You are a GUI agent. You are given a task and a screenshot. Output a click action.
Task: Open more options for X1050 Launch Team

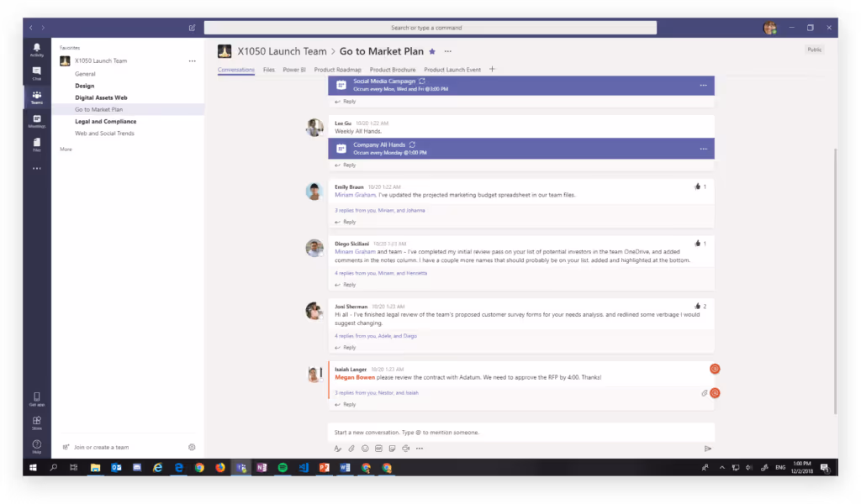(193, 60)
